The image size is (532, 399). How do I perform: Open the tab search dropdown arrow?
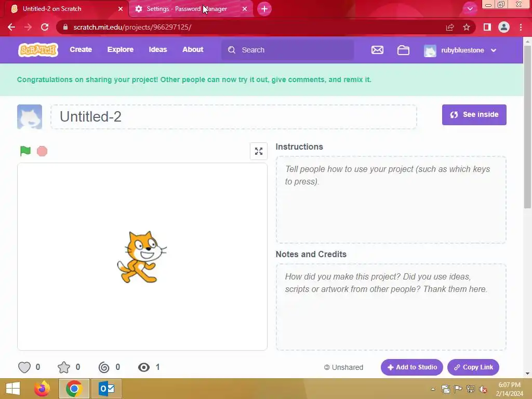(470, 9)
